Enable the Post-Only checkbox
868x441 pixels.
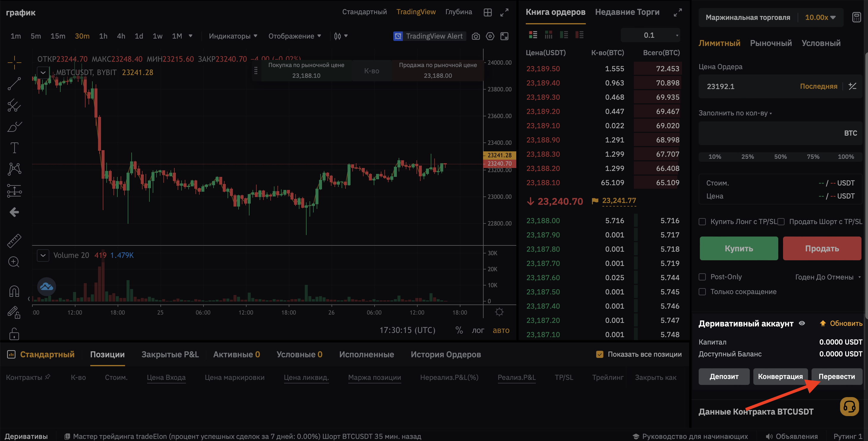click(x=702, y=277)
